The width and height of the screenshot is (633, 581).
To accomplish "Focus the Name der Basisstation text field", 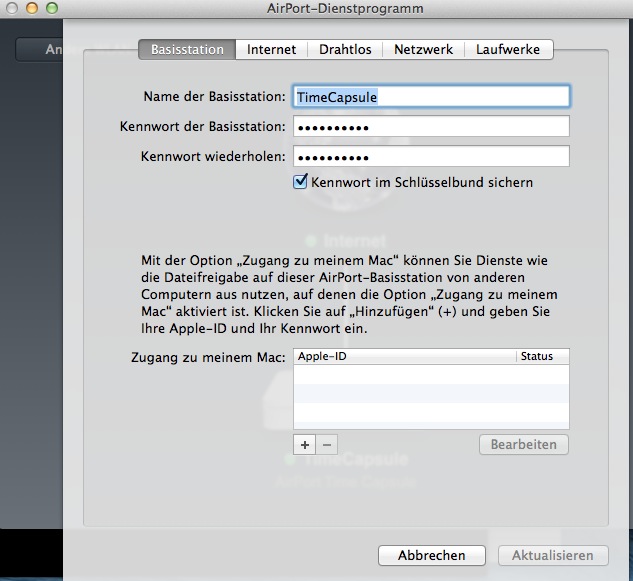I will 430,97.
